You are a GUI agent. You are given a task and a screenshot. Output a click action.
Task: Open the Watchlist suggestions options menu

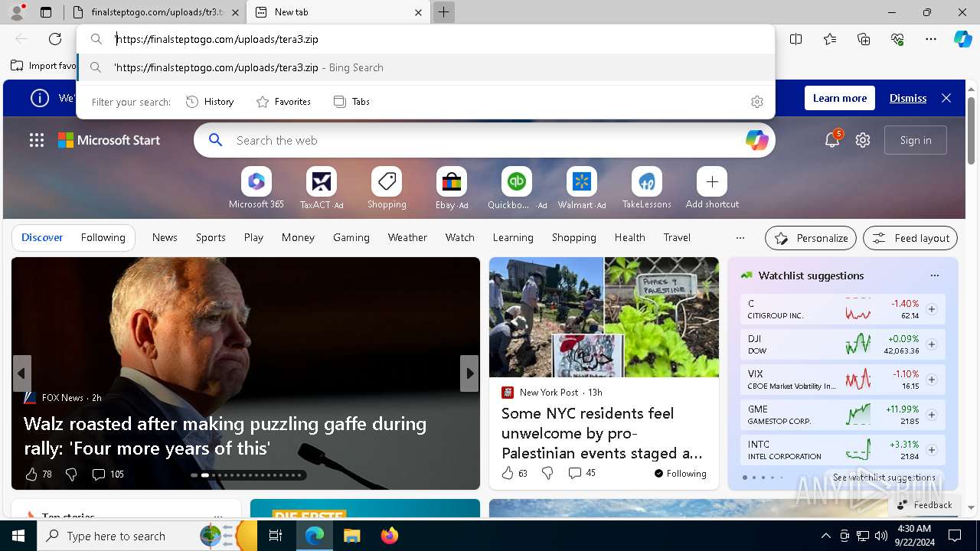click(934, 275)
